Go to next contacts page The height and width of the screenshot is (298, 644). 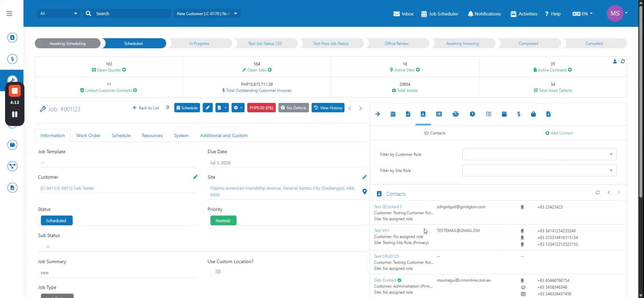[x=619, y=193]
